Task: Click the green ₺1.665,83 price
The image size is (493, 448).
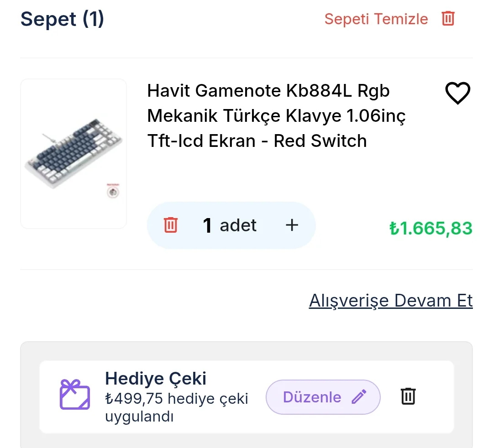Action: (x=430, y=228)
